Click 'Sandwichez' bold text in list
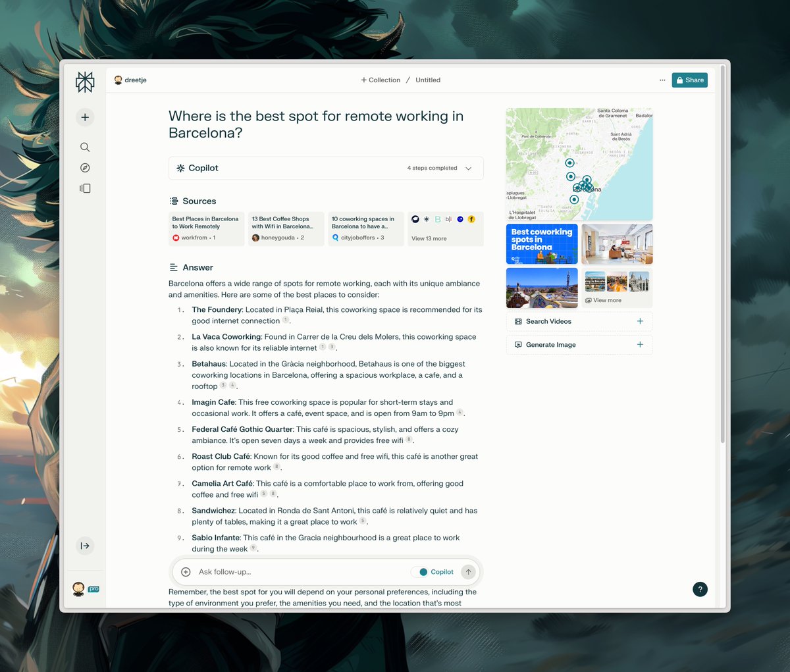 (213, 510)
